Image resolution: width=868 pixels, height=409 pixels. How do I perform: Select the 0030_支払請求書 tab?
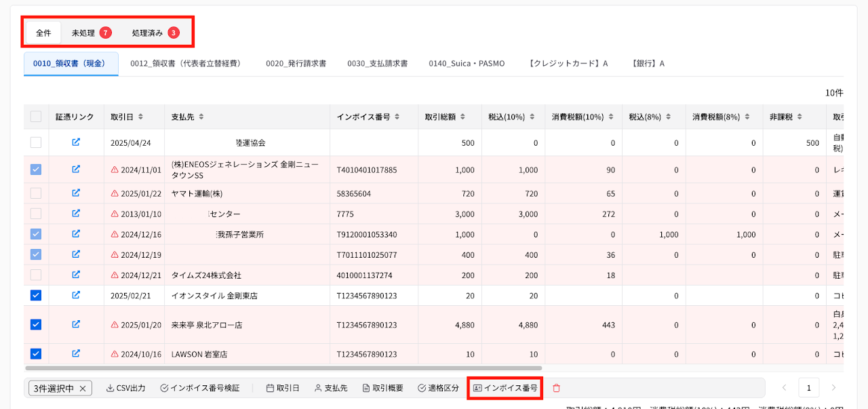tap(377, 64)
